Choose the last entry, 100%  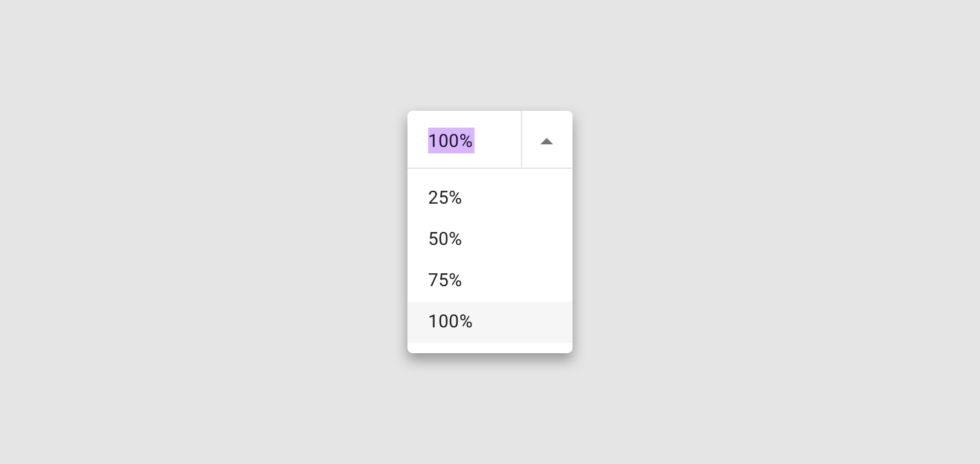(x=490, y=322)
